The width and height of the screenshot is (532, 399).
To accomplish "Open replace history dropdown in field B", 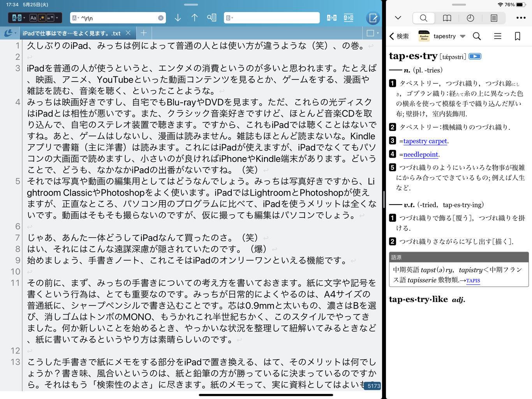I will (229, 18).
